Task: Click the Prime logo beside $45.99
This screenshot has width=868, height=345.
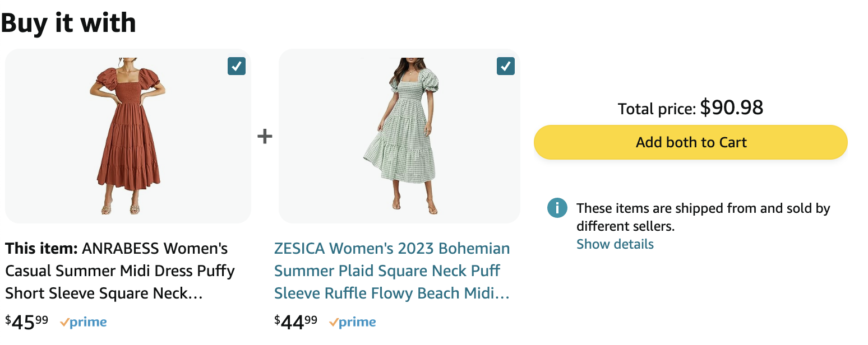Action: coord(84,322)
